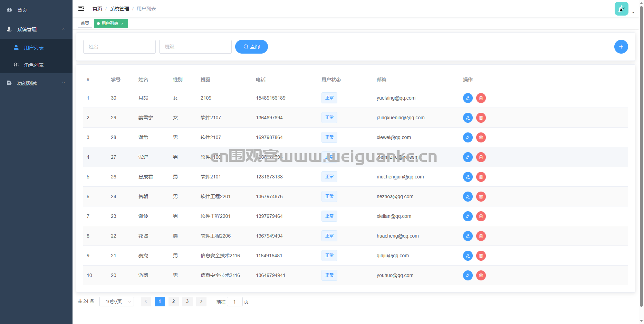Click the 正常 status tag for 游惑

coord(329,275)
